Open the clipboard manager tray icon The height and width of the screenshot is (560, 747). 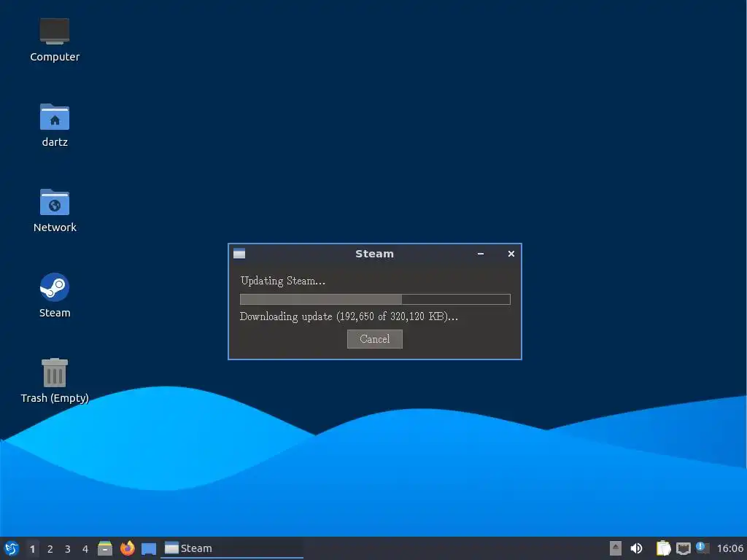click(x=663, y=548)
